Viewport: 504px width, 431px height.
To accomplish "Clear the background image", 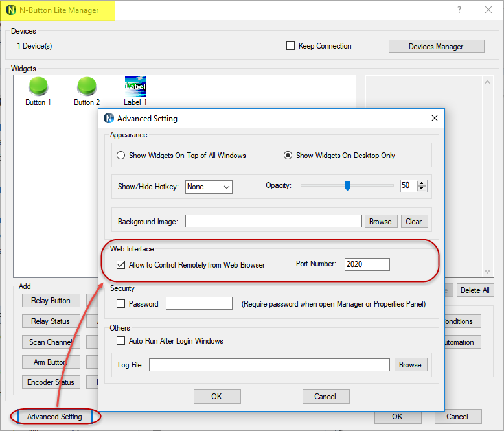I will tap(415, 222).
